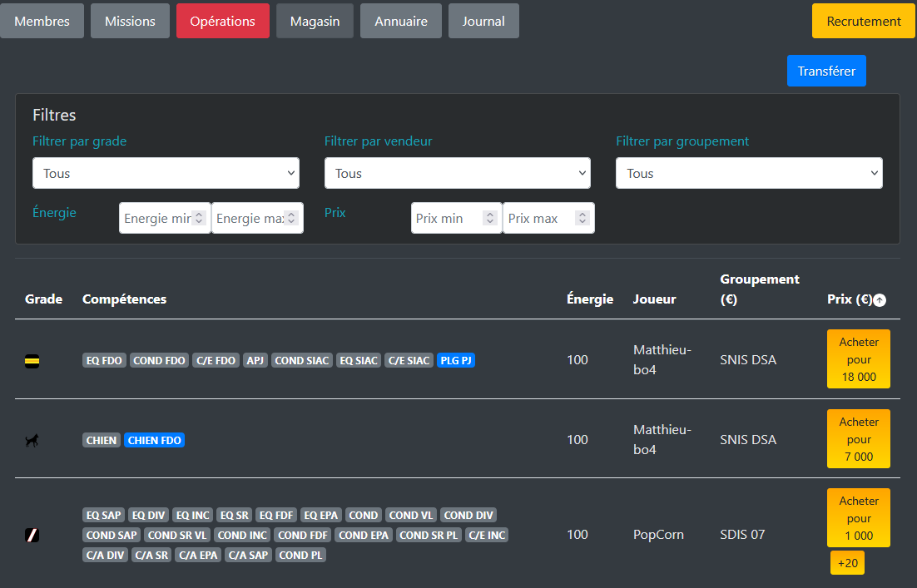Screen dimensions: 917x588
Task: Click the Energie min spinner arrows
Action: pos(199,218)
